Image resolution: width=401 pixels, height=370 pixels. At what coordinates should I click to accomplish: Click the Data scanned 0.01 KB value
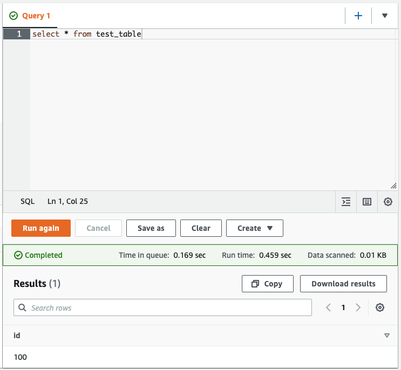373,255
